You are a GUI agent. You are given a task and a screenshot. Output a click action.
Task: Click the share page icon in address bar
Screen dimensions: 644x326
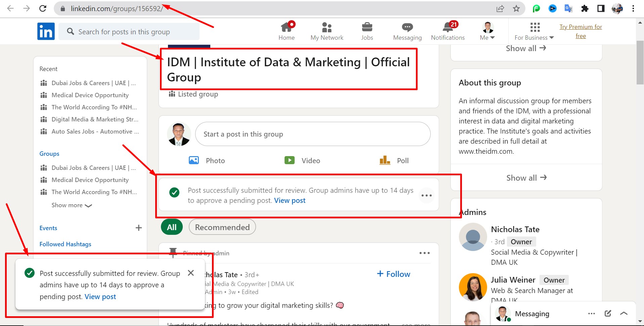[500, 8]
